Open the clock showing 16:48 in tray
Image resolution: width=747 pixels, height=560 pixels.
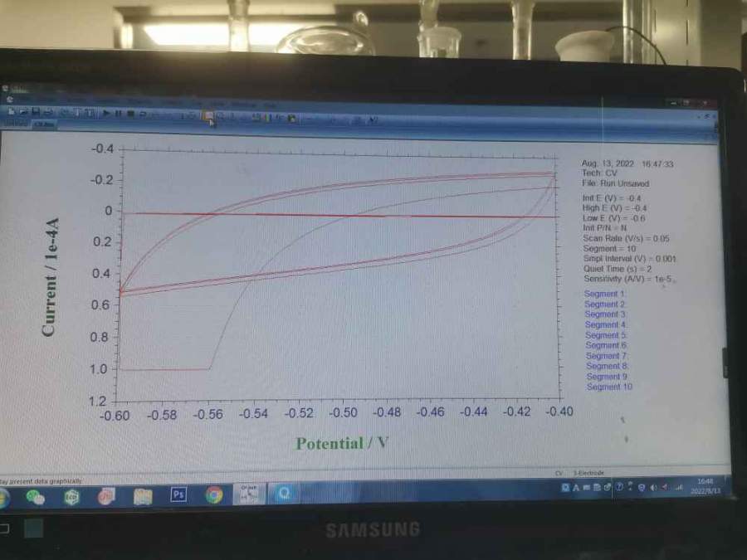pos(707,485)
